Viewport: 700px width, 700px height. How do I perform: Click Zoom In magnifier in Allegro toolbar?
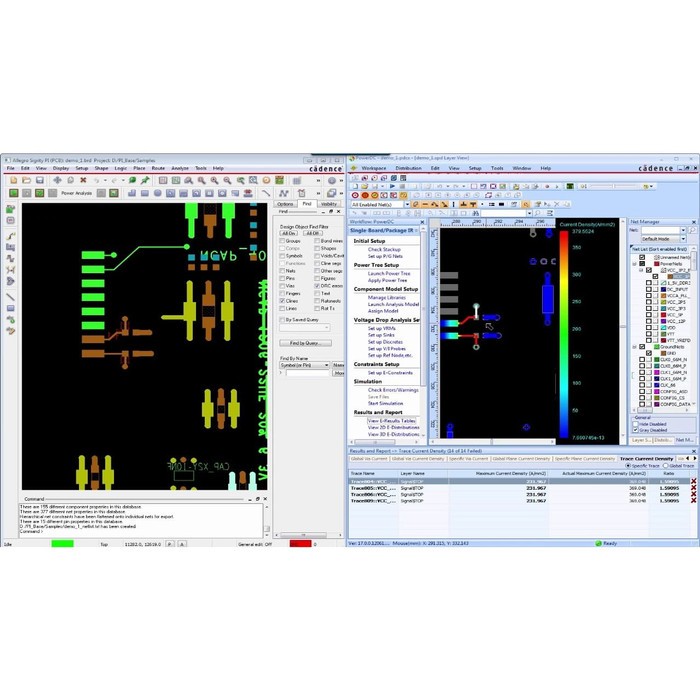[214, 180]
